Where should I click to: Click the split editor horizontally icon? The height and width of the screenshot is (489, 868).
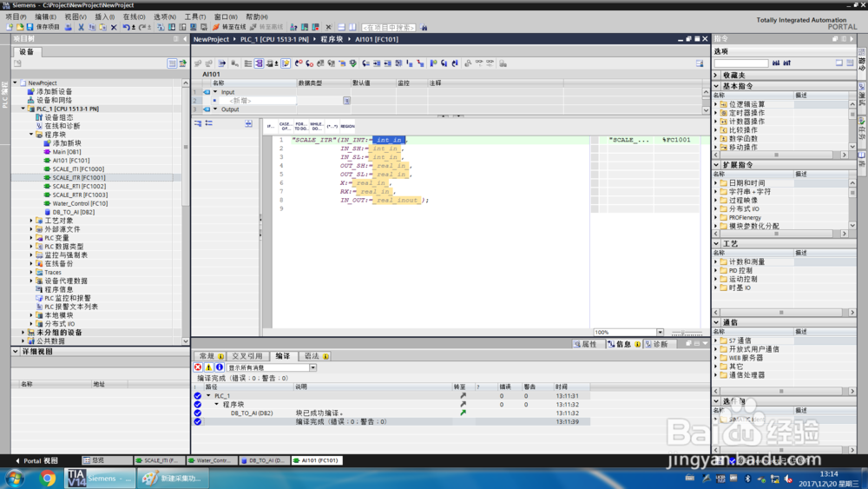point(341,27)
